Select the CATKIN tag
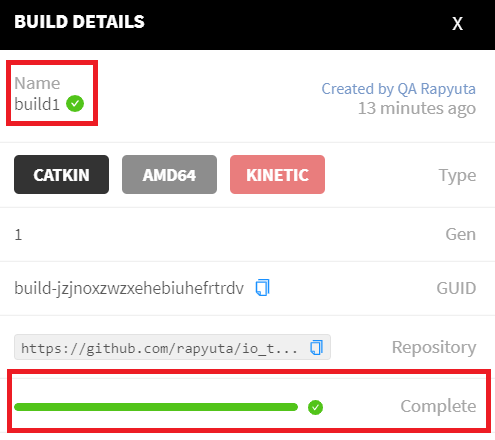Screen dimensions: 495x440 pos(61,174)
